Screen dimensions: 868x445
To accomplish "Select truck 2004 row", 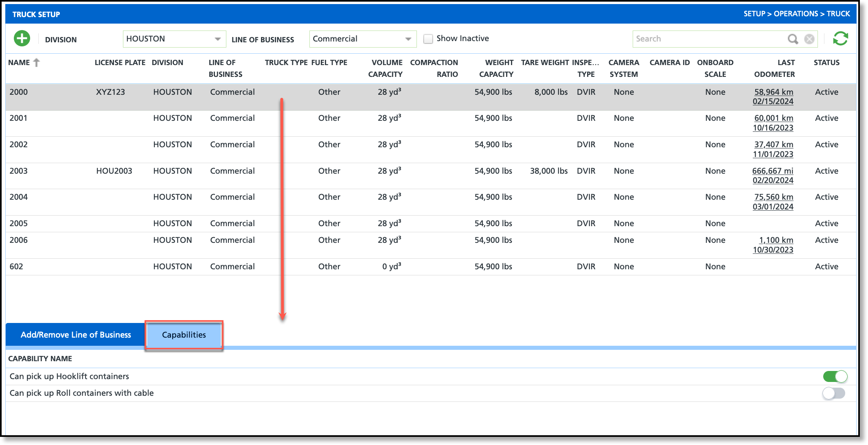I will [x=18, y=197].
